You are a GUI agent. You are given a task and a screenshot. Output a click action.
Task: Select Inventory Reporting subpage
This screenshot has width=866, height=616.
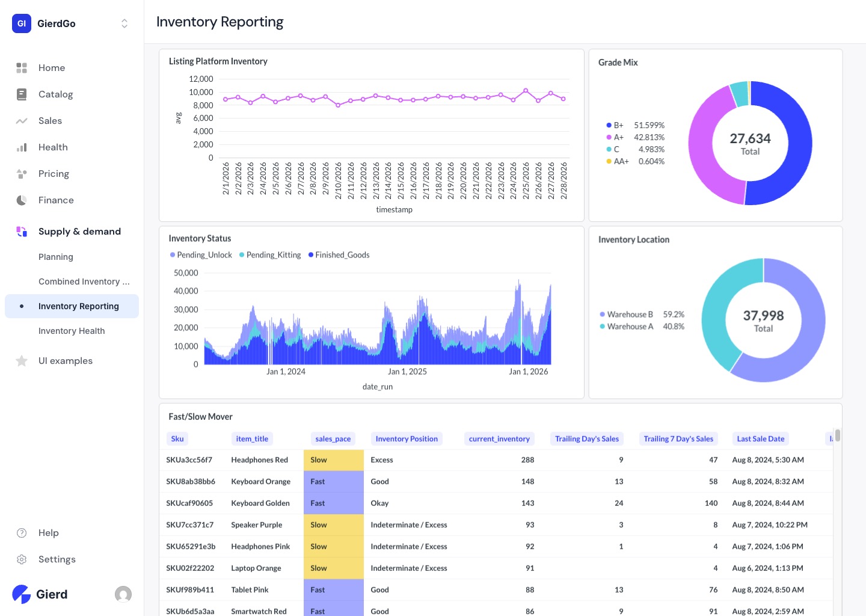[x=72, y=306]
